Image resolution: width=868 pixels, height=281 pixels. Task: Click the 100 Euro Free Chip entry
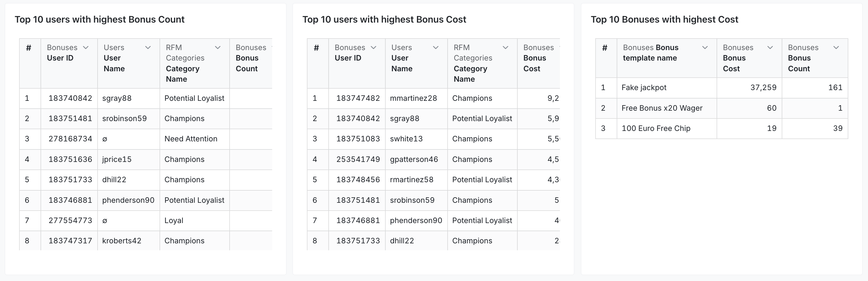[656, 129]
